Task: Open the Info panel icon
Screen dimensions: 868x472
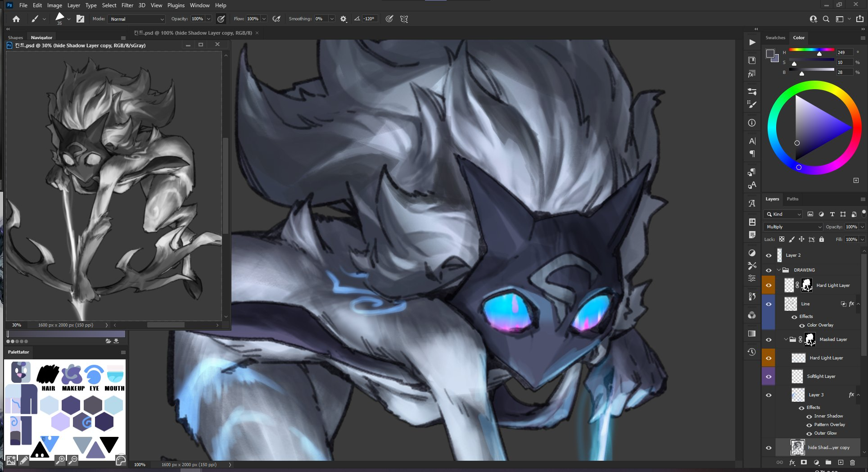Action: click(x=752, y=123)
